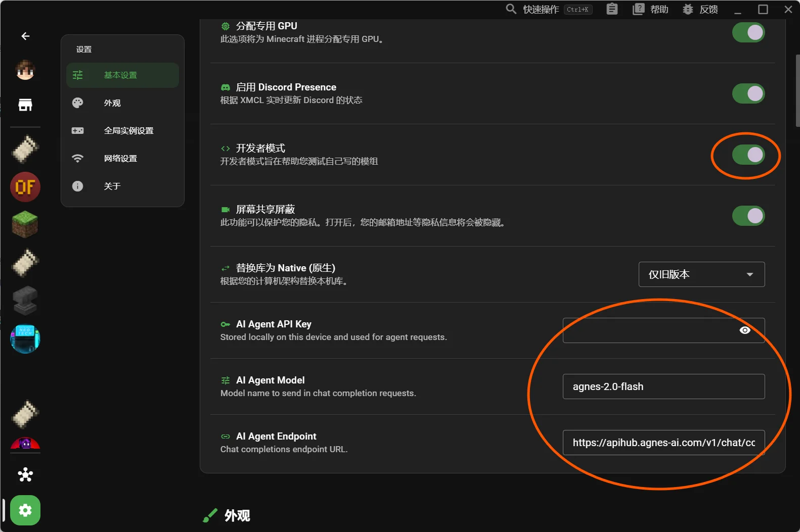Select 基本设置 in the settings menu
800x532 pixels.
122,75
